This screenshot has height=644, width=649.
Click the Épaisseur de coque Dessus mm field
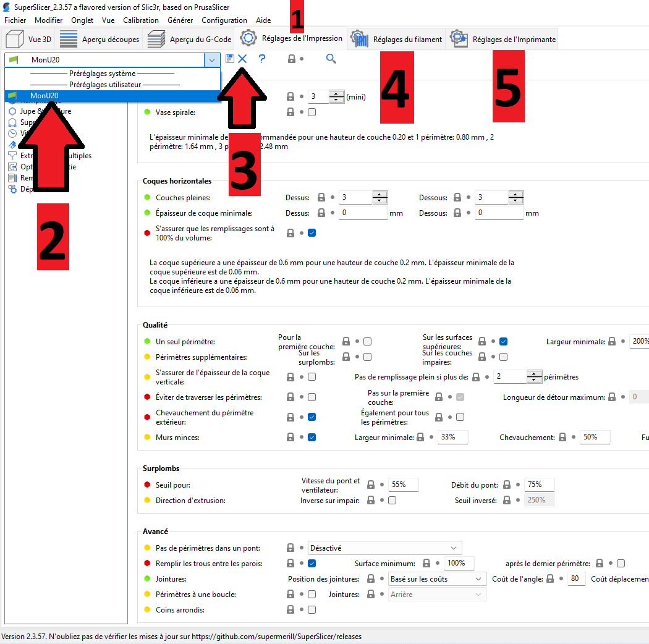(x=363, y=213)
